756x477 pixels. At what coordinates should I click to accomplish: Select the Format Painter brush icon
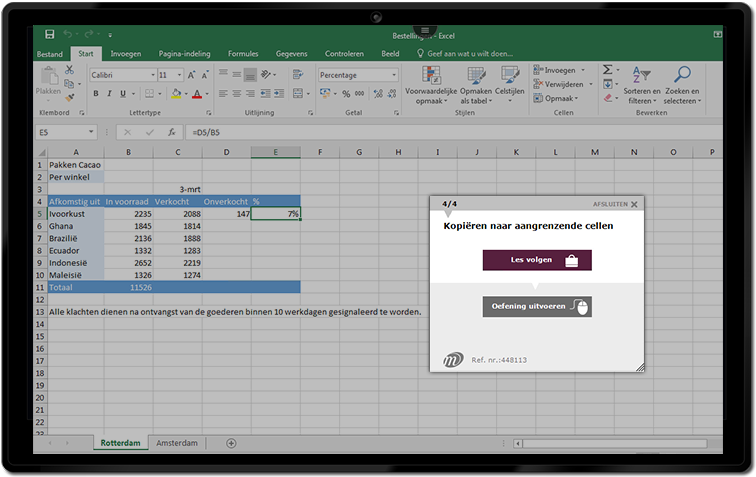[69, 97]
